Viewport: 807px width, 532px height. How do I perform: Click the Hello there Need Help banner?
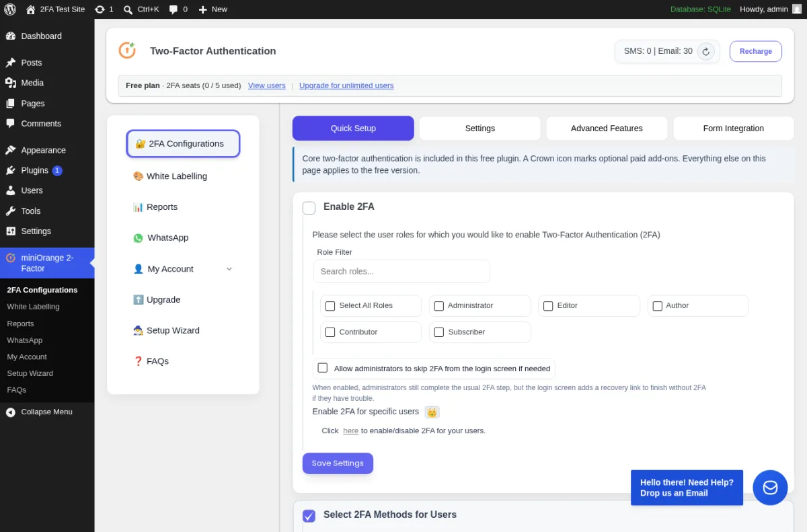coord(687,488)
